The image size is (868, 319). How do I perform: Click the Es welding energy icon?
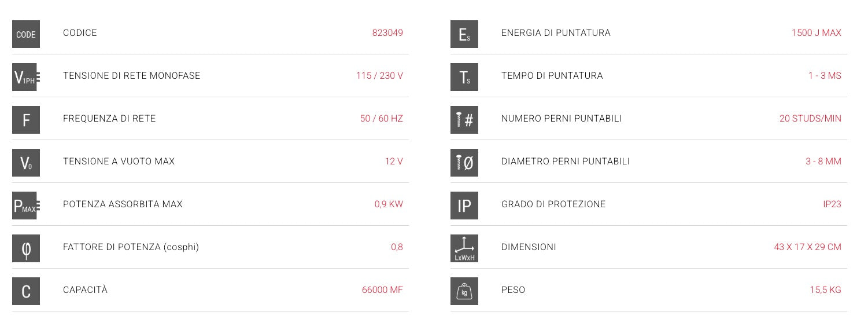pyautogui.click(x=464, y=34)
